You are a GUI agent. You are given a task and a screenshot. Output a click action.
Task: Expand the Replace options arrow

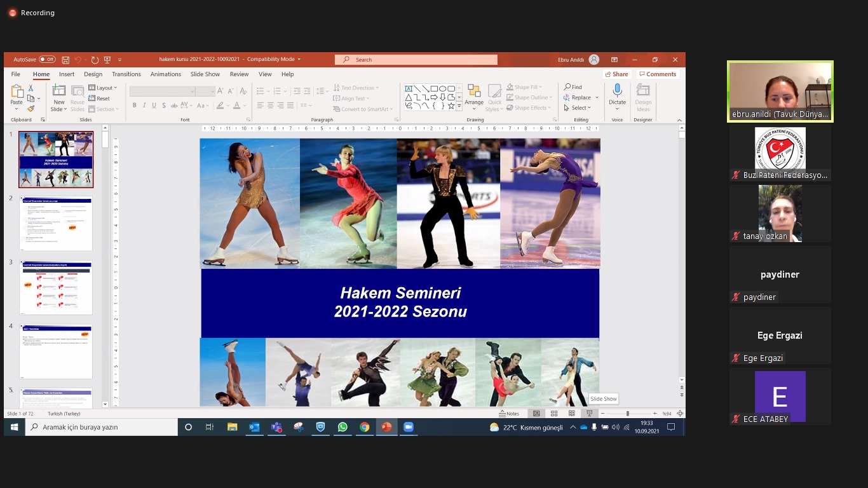[x=597, y=98]
